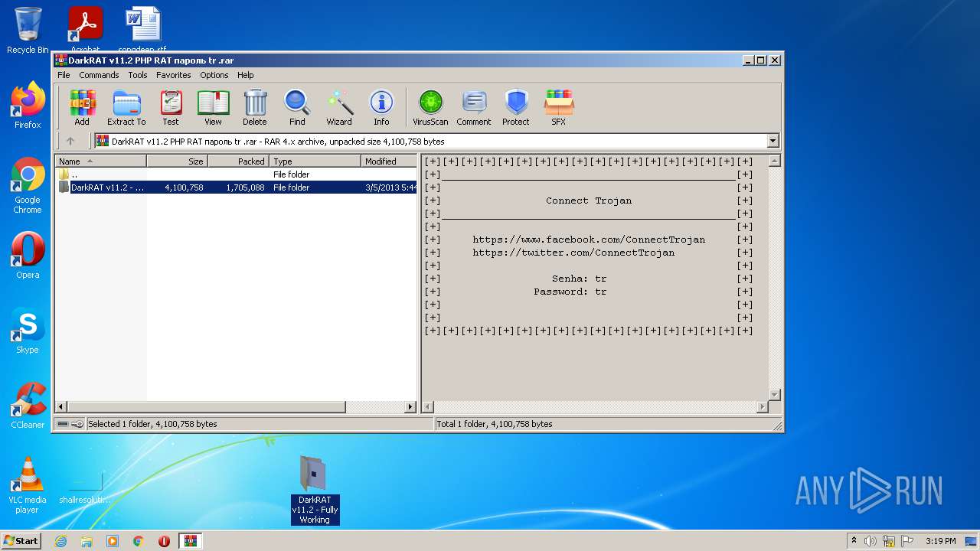Open the Google Chrome desktop shortcut
The height and width of the screenshot is (551, 980).
(x=28, y=185)
